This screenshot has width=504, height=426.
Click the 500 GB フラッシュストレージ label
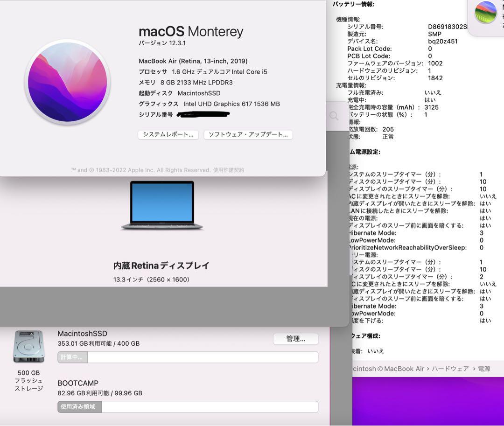click(28, 381)
